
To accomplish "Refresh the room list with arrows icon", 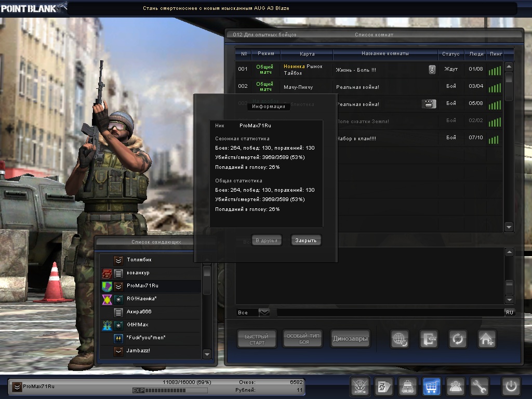I will [458, 339].
